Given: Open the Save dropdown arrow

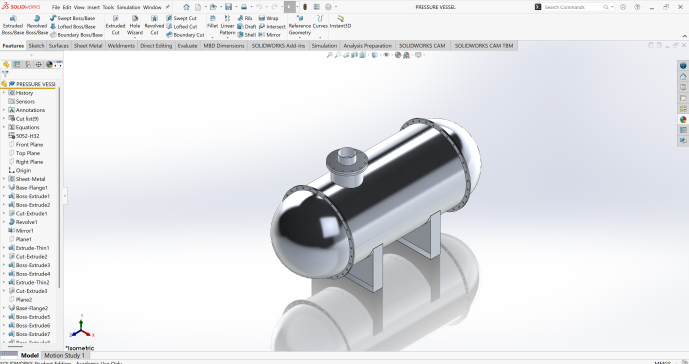Looking at the screenshot, I should pos(236,7).
